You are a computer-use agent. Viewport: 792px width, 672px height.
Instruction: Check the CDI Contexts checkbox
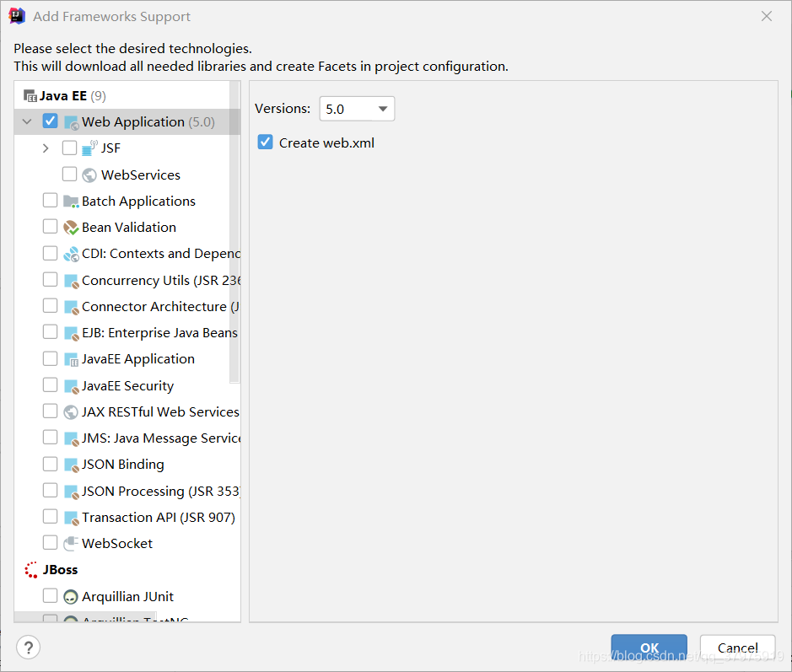50,252
